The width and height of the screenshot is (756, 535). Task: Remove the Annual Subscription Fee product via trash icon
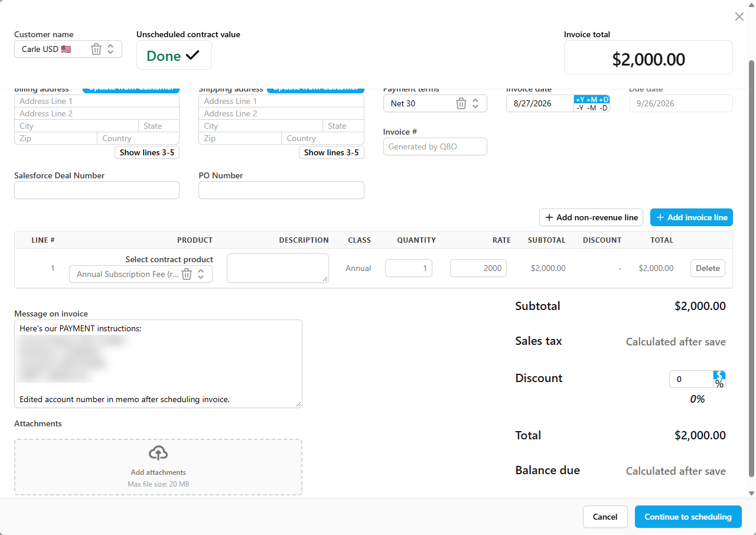point(187,274)
